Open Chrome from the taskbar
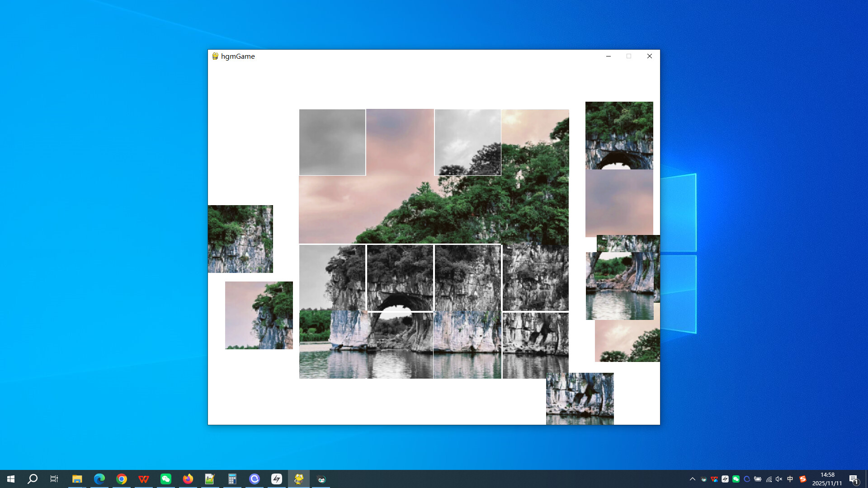This screenshot has height=488, width=868. [x=121, y=479]
